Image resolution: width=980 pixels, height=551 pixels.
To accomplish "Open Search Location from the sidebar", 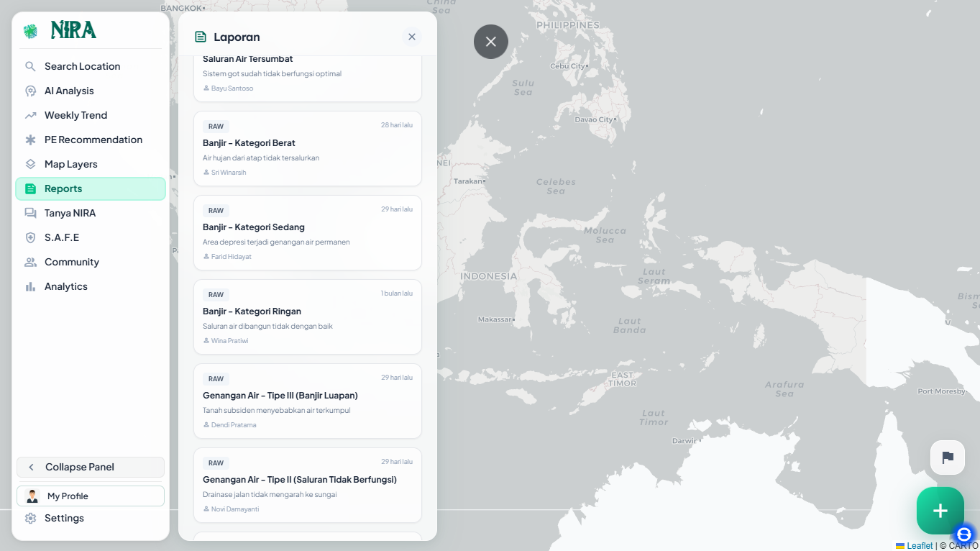I will 91,66.
